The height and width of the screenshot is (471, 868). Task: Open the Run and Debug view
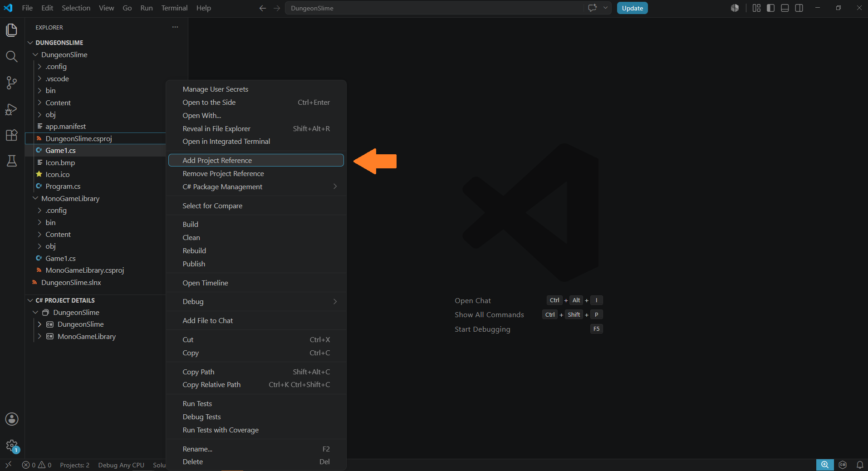point(12,109)
